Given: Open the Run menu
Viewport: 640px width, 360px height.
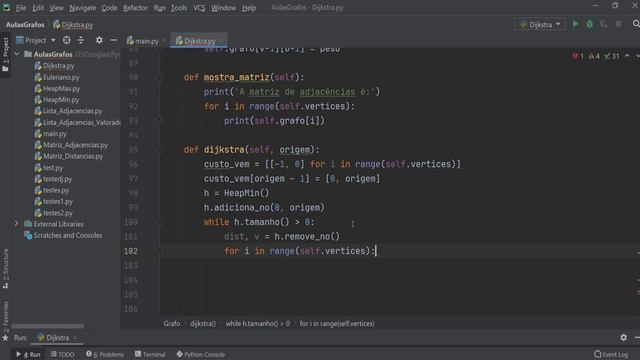Looking at the screenshot, I should coord(159,8).
